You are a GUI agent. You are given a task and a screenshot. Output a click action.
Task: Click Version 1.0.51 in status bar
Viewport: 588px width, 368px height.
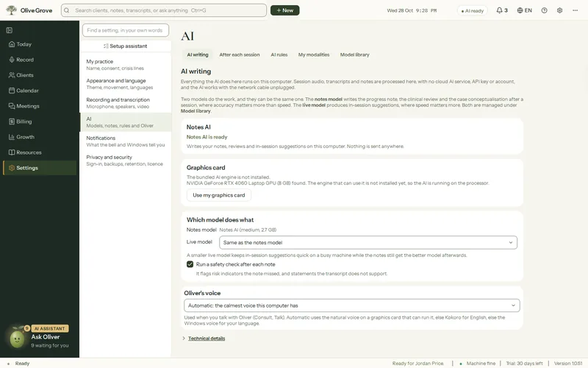point(568,364)
